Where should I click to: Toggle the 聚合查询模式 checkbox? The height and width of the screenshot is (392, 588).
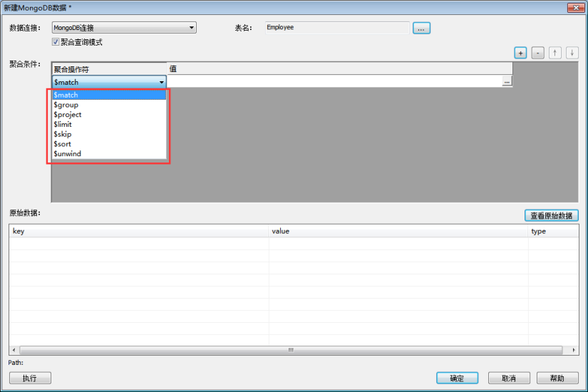pos(56,42)
